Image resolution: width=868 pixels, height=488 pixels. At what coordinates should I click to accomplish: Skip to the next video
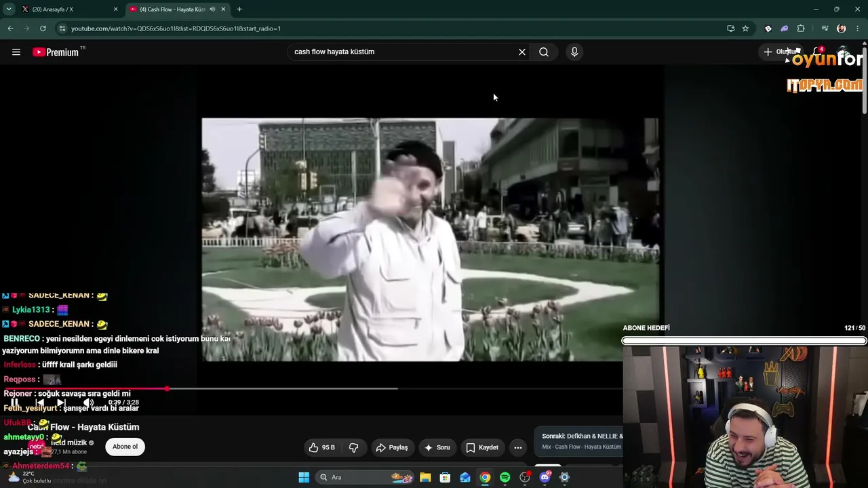62,403
